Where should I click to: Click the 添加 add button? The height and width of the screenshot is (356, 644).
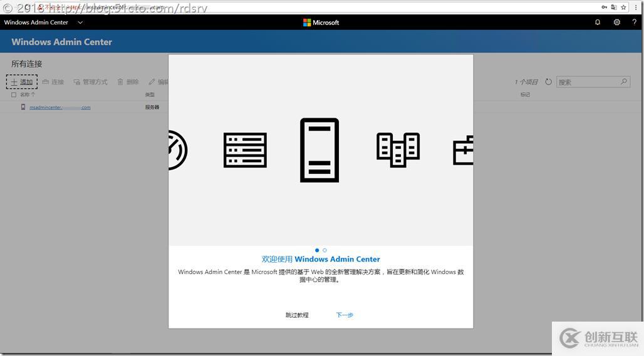22,82
